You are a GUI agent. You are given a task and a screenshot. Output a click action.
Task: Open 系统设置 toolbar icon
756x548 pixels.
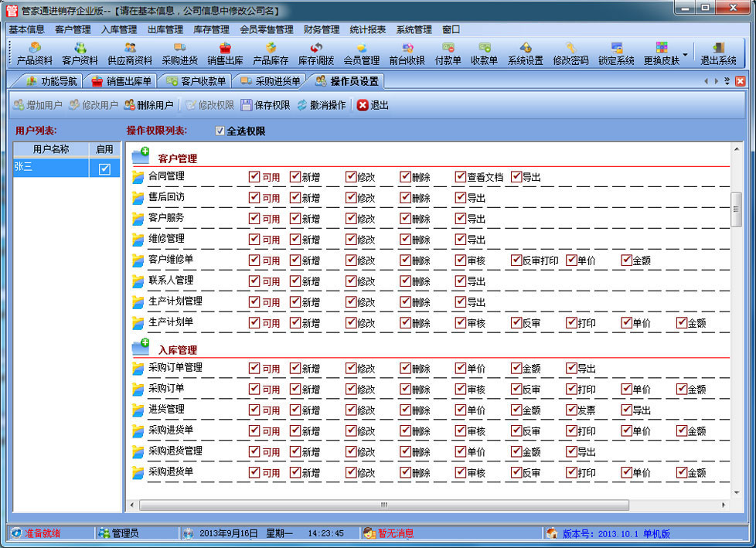pos(525,53)
